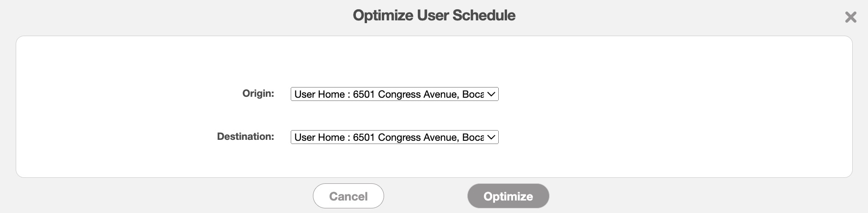Close the Optimize User Schedule dialog

(850, 17)
